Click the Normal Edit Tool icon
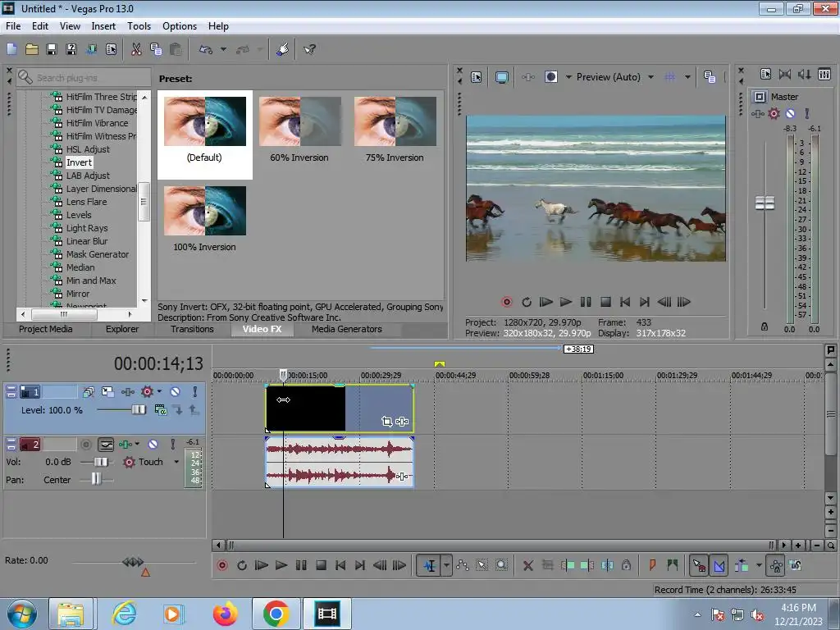 430,565
